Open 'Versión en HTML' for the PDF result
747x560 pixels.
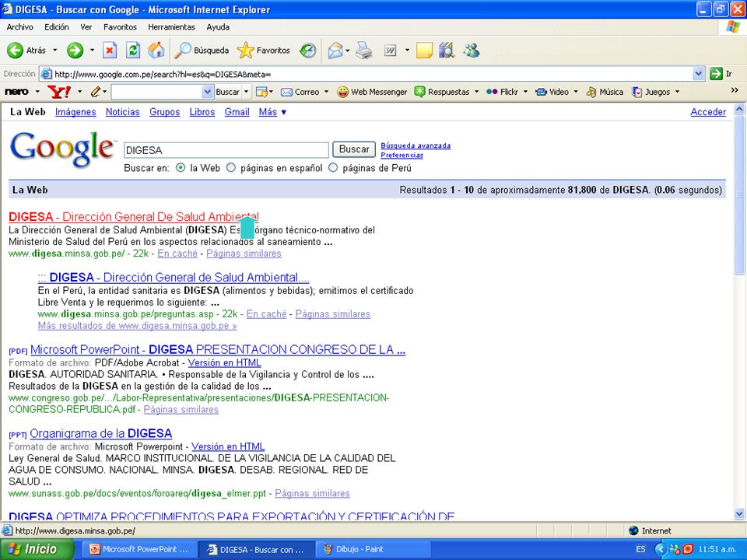click(x=224, y=363)
